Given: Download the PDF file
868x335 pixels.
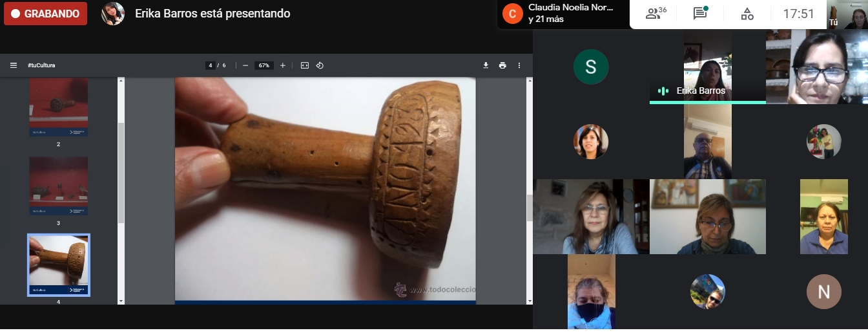Looking at the screenshot, I should point(486,65).
